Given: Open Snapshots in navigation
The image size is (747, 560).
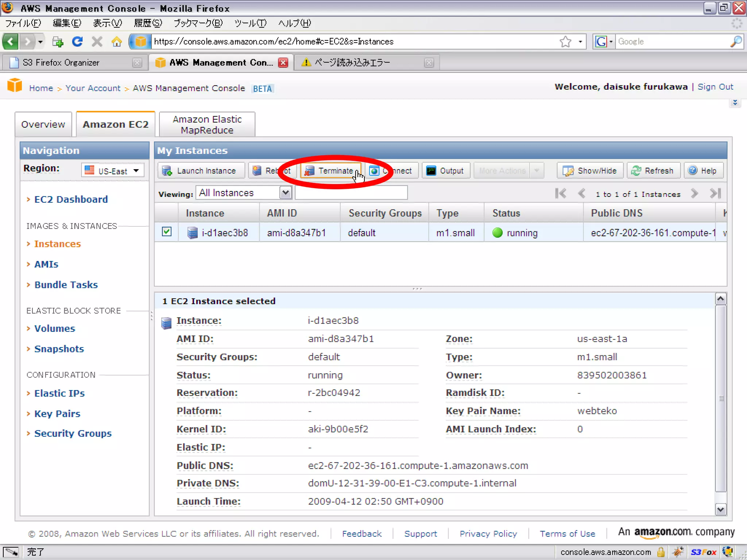Looking at the screenshot, I should 59,349.
